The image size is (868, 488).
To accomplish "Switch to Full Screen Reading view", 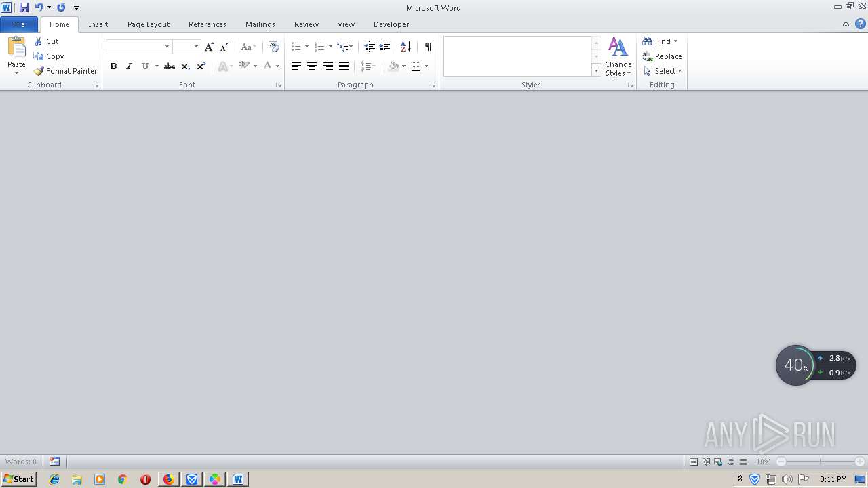I will (706, 462).
